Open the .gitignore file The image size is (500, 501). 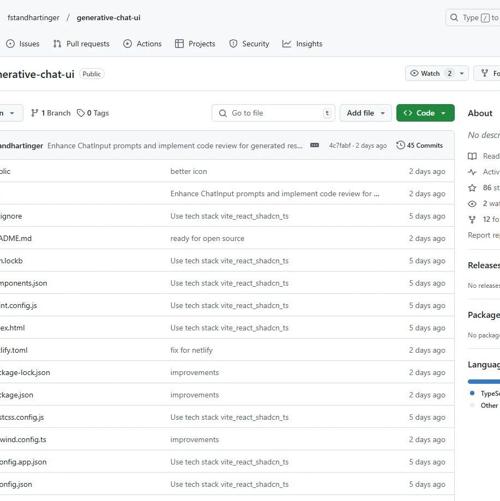(11, 216)
